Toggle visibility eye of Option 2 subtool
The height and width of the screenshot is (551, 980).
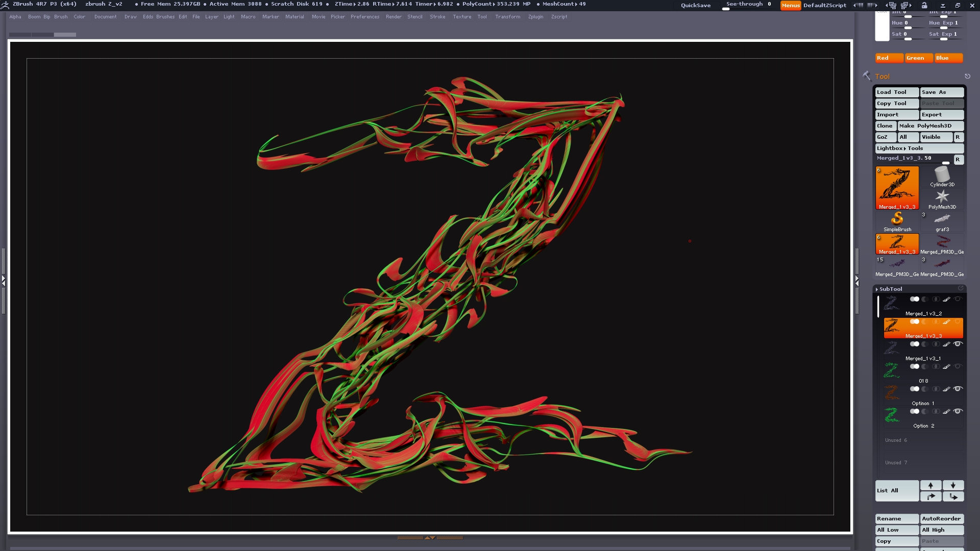click(x=958, y=411)
